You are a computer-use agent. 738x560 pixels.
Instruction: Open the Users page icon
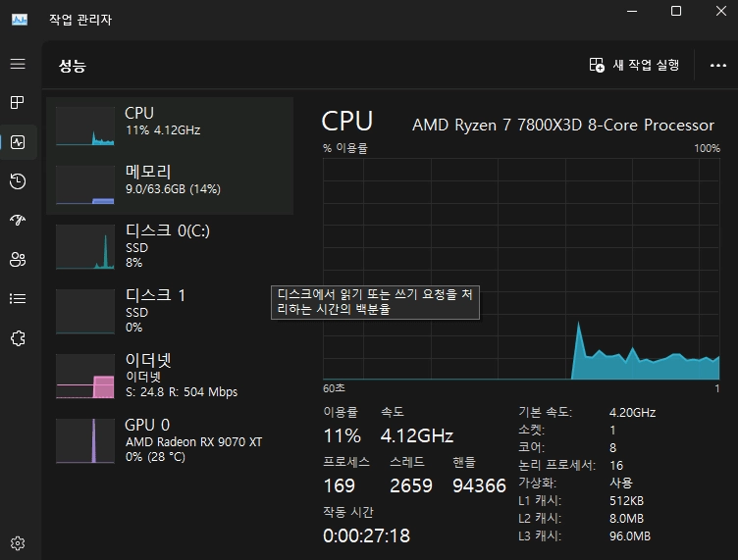click(x=18, y=259)
